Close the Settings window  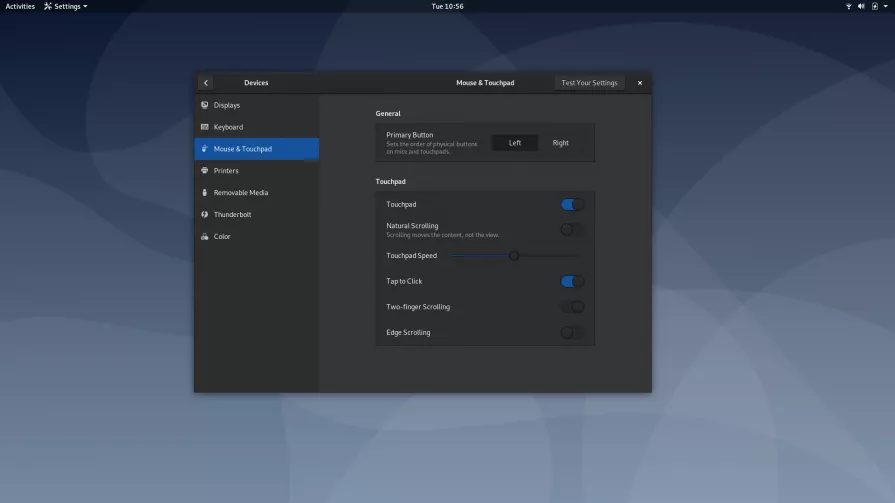pyautogui.click(x=640, y=83)
